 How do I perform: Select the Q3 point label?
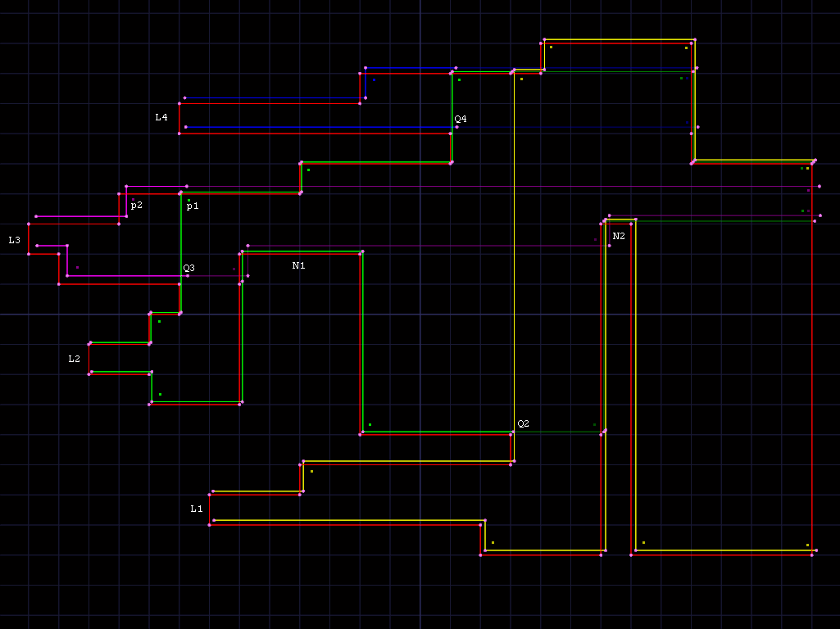189,268
